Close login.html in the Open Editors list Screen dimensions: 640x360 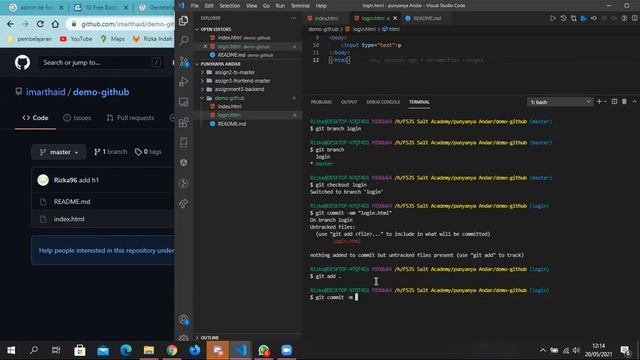point(205,47)
